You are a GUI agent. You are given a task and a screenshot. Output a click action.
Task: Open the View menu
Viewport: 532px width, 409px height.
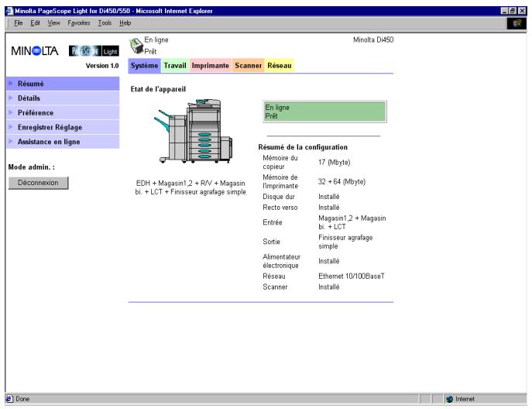coord(53,23)
